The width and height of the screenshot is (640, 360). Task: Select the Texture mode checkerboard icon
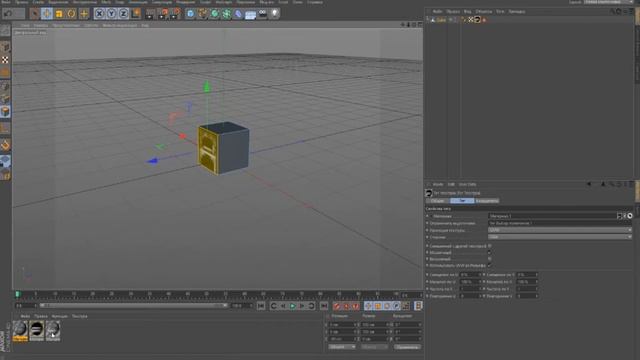(x=5, y=60)
